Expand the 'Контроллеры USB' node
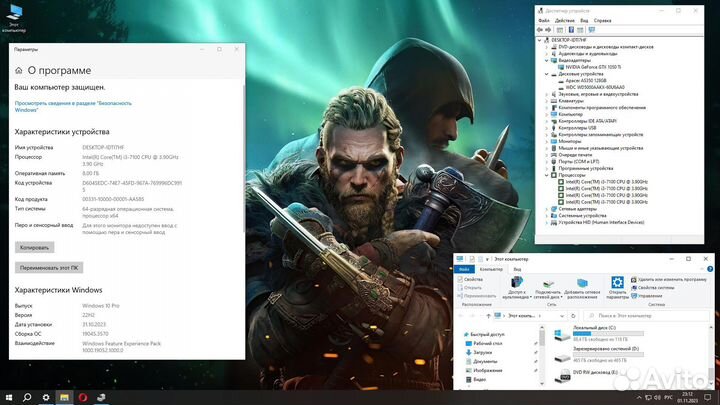The height and width of the screenshot is (405, 720). pyautogui.click(x=547, y=128)
